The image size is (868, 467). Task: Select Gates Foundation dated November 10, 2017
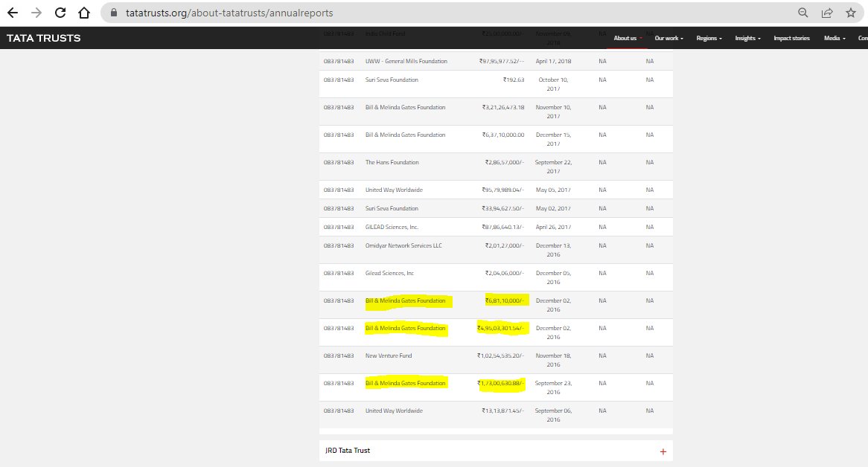pos(405,108)
